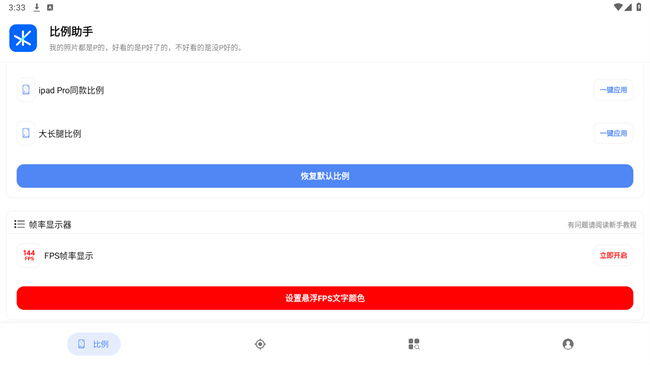
Task: Apply ipad Pro ratio with 一键应用
Action: (613, 90)
